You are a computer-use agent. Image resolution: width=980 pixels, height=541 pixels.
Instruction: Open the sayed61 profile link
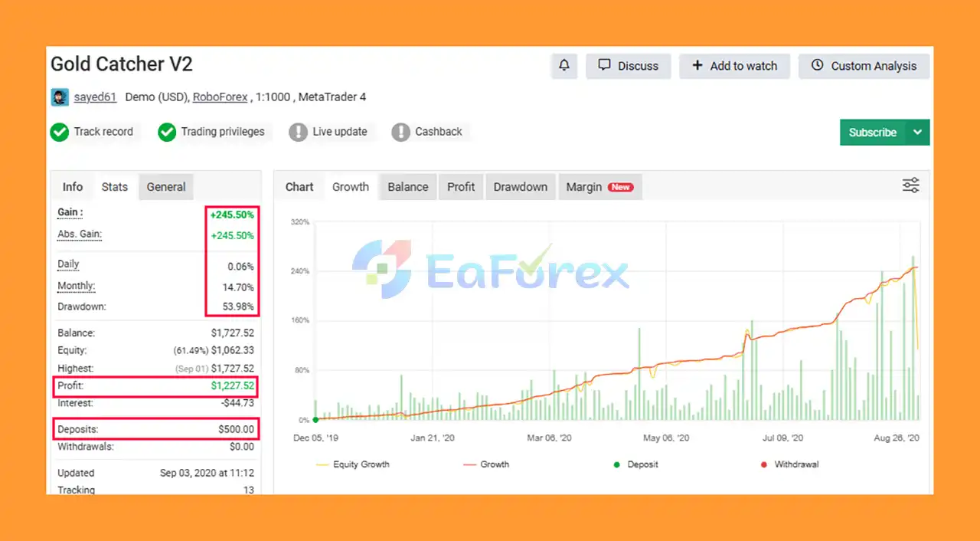[x=95, y=97]
